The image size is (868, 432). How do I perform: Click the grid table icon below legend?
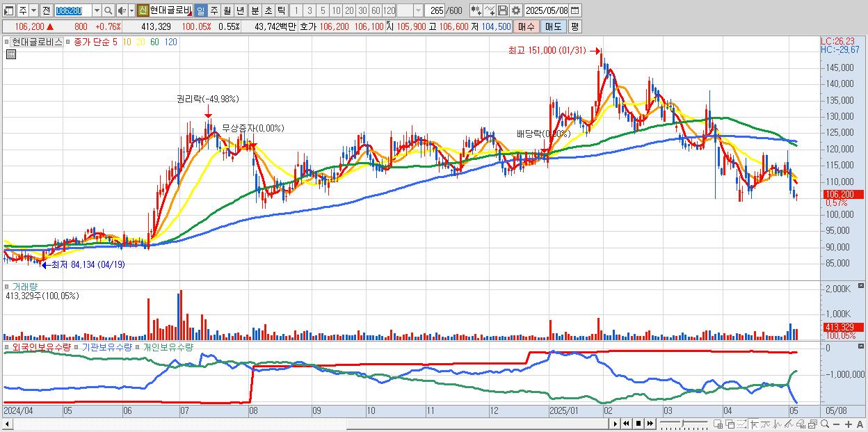[x=10, y=54]
